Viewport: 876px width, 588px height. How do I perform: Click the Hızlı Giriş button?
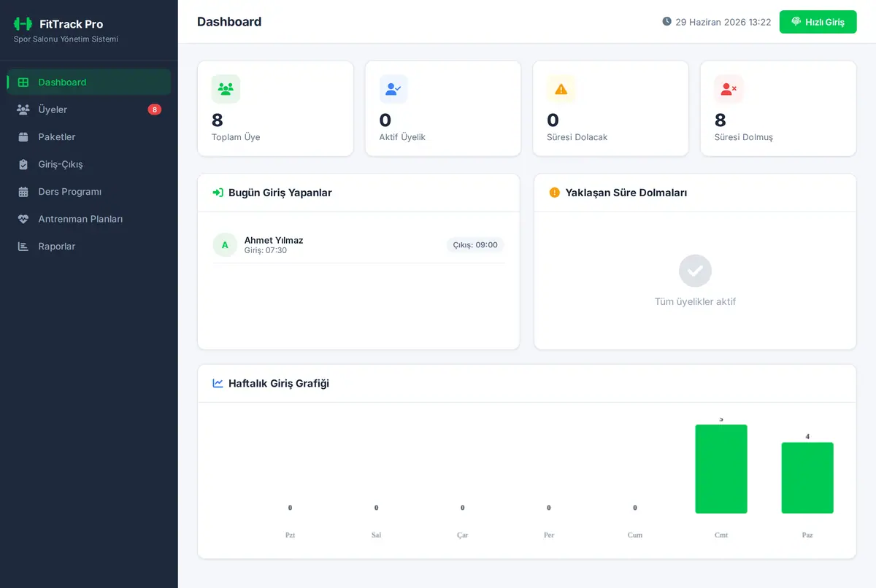[x=818, y=22]
